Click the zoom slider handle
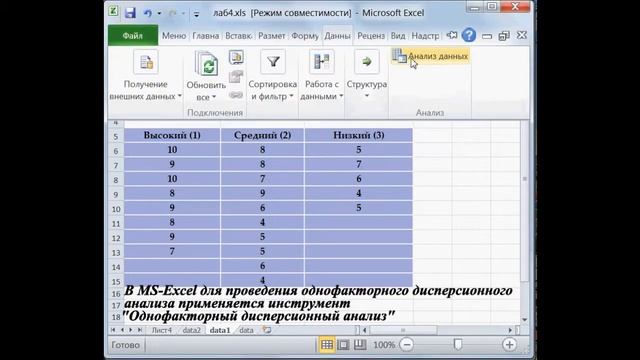 458,345
